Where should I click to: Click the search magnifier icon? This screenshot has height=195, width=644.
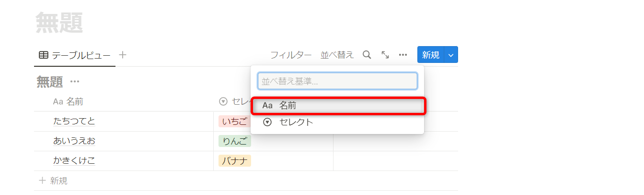[367, 55]
